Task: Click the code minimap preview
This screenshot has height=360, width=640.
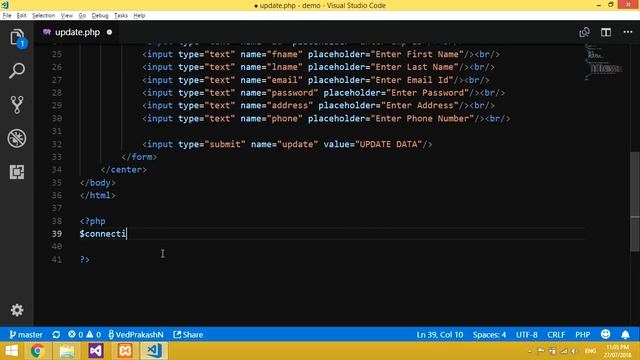Action: [604, 62]
